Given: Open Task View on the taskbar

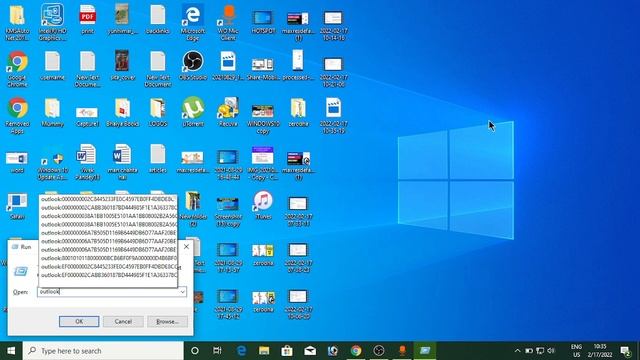Looking at the screenshot, I should click(x=217, y=351).
